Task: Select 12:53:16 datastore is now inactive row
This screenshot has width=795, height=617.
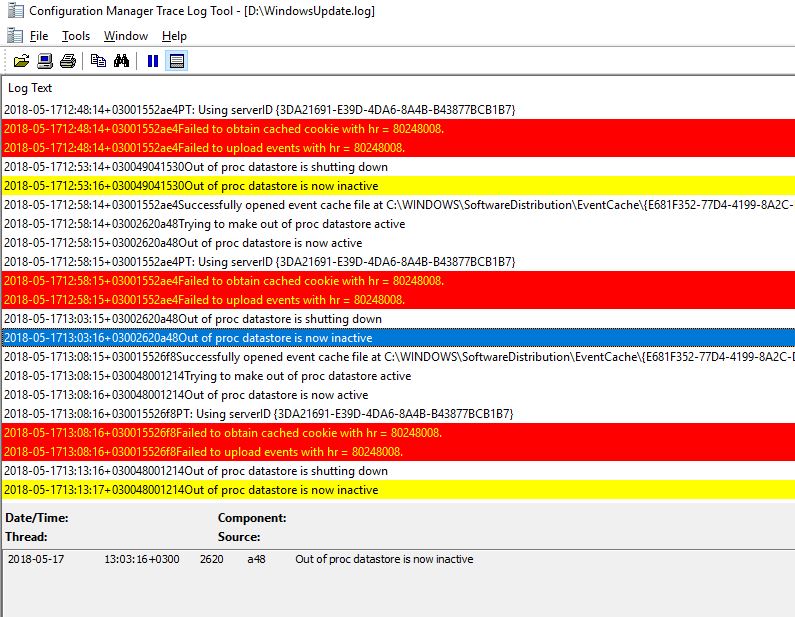Action: (398, 186)
